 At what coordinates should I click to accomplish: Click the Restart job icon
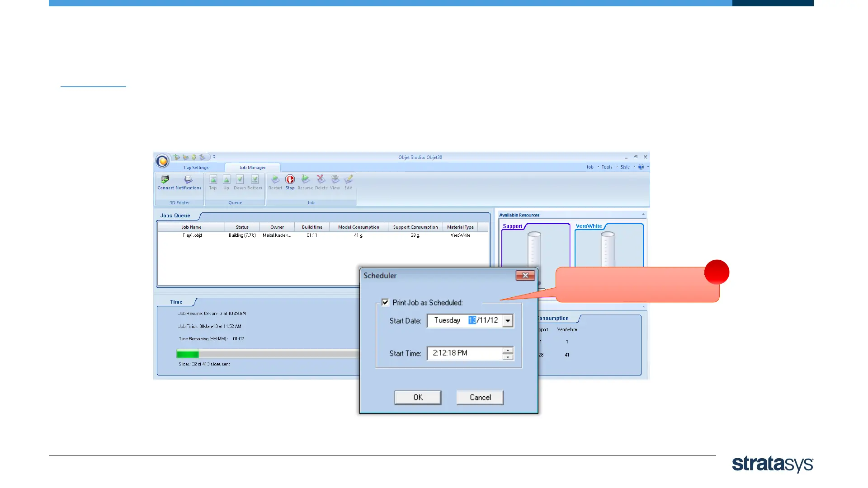pos(275,180)
